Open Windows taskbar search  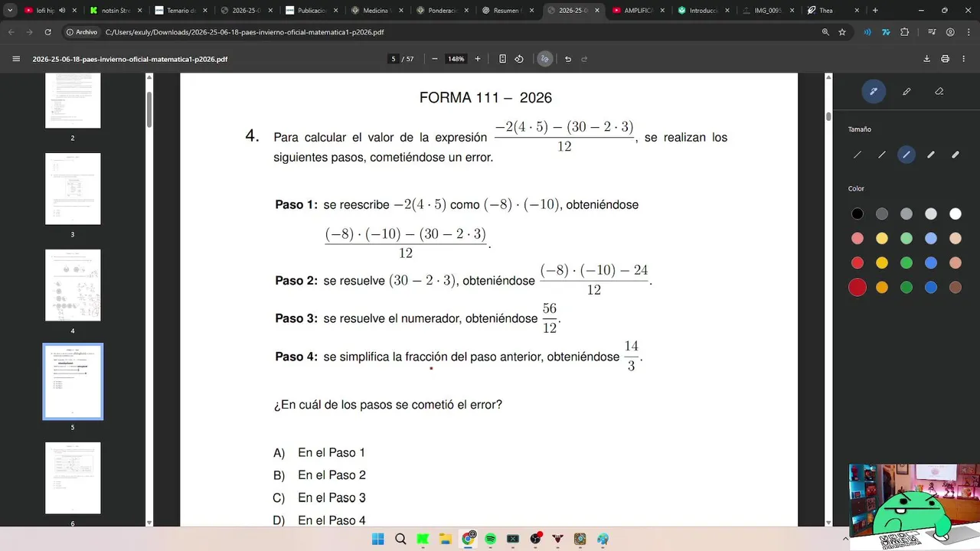click(x=400, y=539)
